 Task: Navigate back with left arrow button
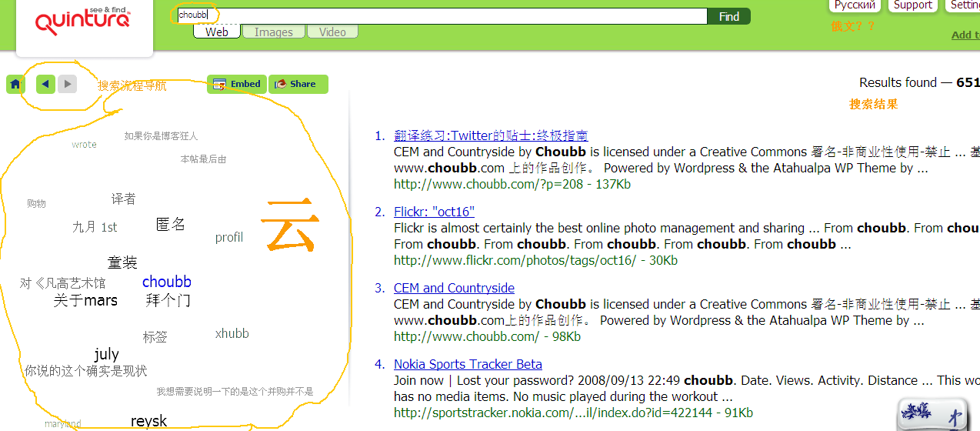coord(46,84)
